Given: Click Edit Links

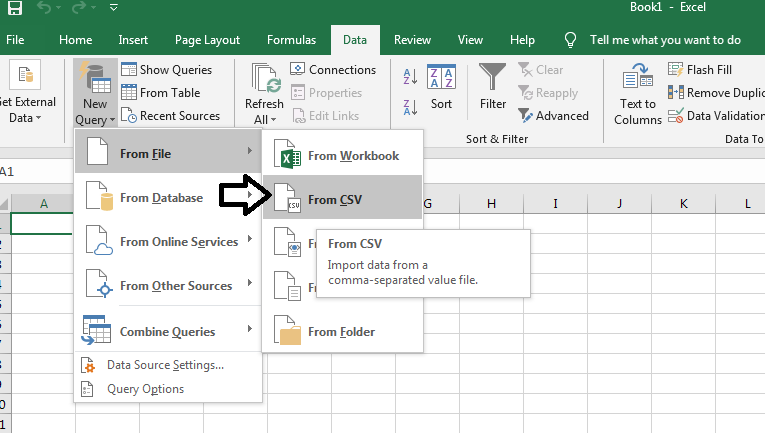Looking at the screenshot, I should 325,116.
